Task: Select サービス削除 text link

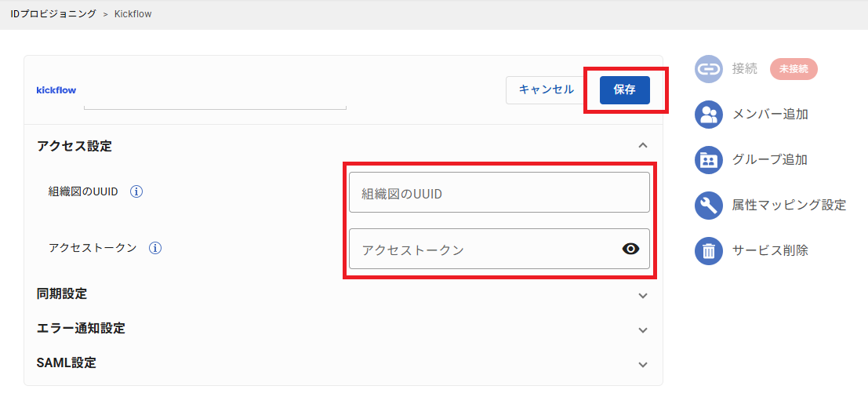Action: tap(770, 251)
